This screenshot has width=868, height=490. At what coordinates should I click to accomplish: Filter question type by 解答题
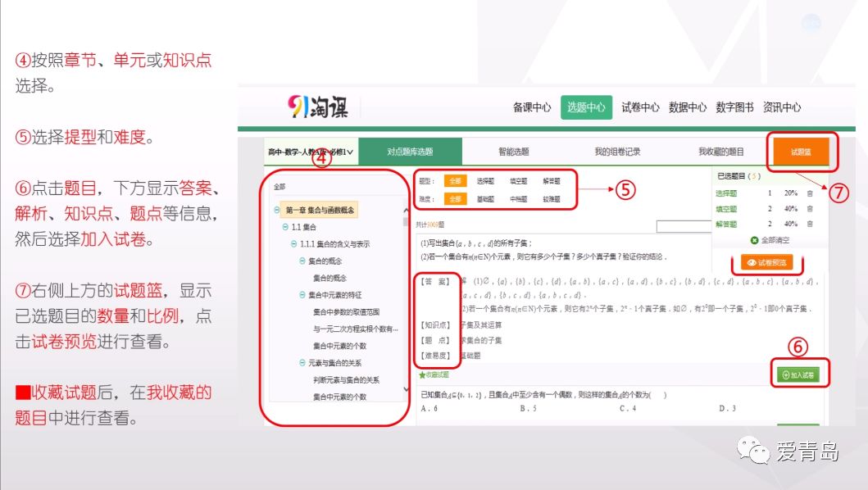click(x=552, y=181)
